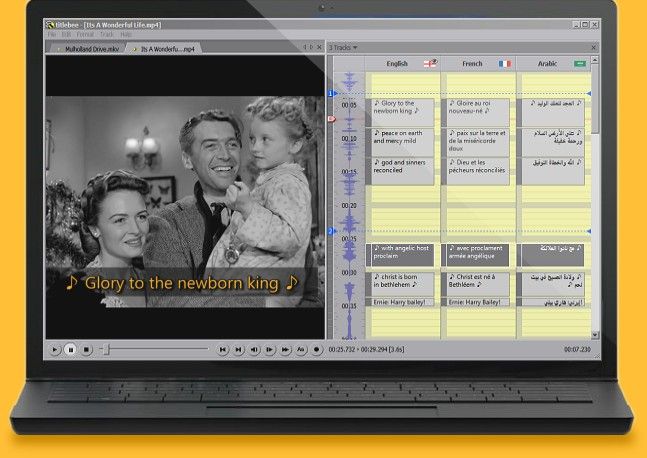Close the current video tab

(319, 47)
